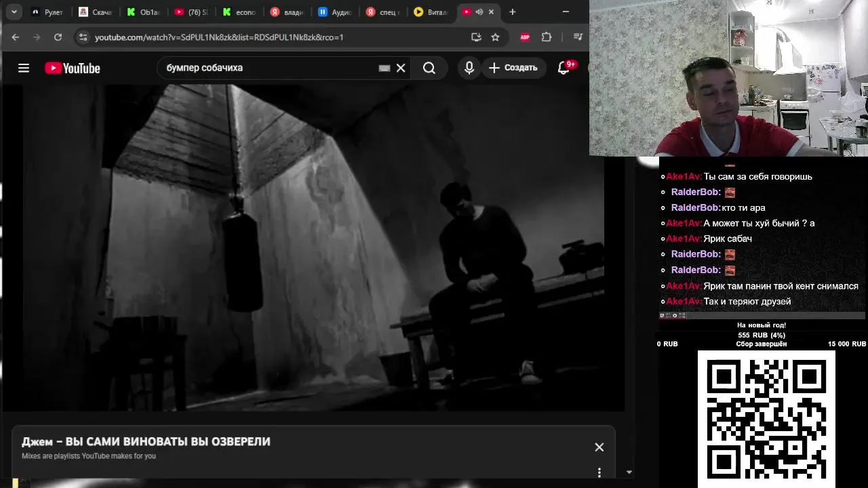Open the Chrome extensions puzzle menu
The height and width of the screenshot is (488, 868).
tap(547, 37)
